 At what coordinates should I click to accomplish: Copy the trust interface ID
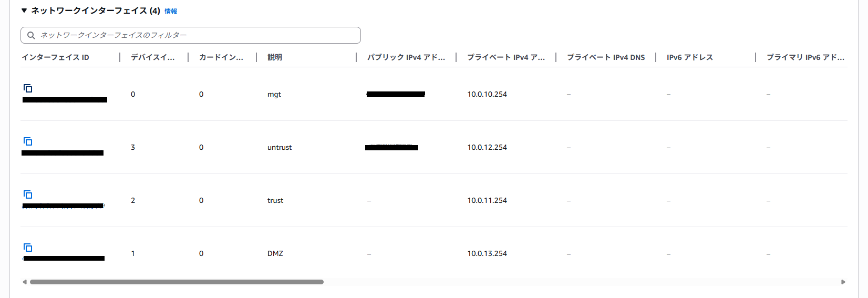28,194
